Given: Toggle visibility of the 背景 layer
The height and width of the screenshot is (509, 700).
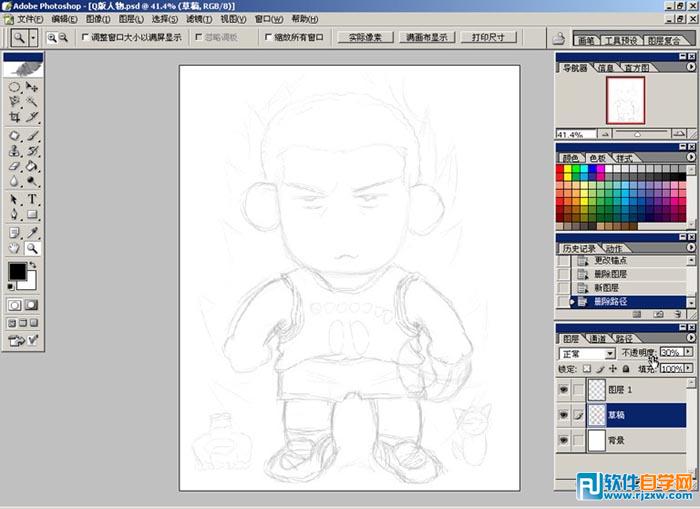Looking at the screenshot, I should point(566,440).
